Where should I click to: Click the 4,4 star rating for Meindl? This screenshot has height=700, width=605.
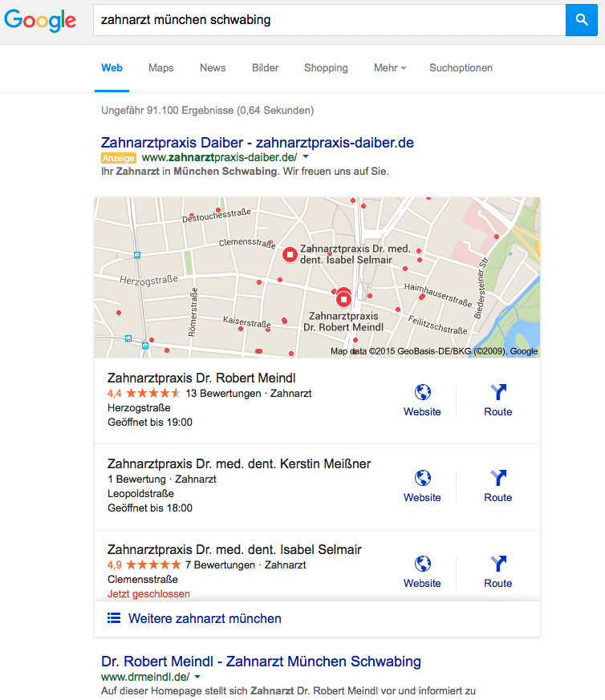click(x=144, y=394)
